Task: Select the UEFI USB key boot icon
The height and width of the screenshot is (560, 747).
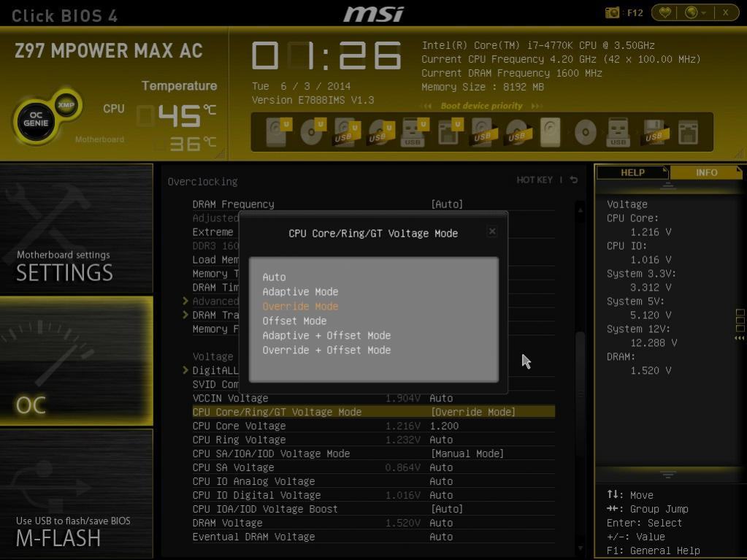Action: [414, 131]
